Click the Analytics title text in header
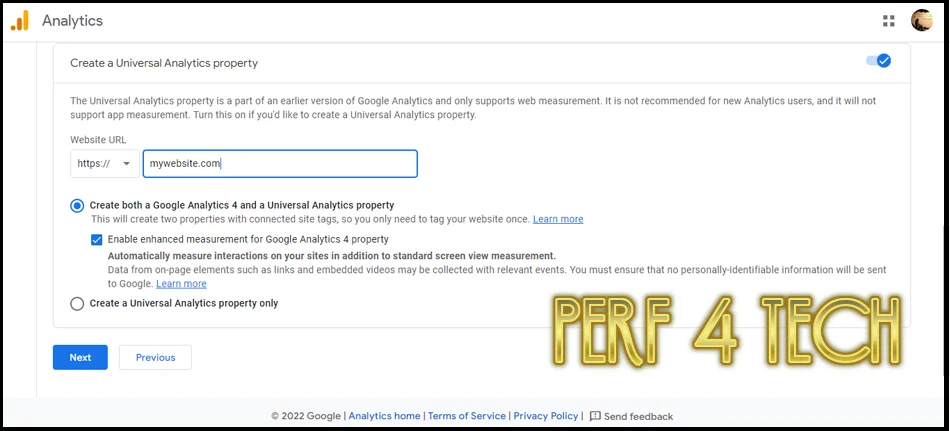Screen dimensions: 950x431 click(x=72, y=21)
